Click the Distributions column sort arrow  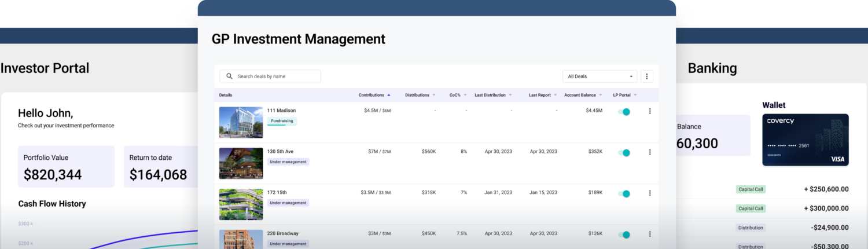point(433,95)
